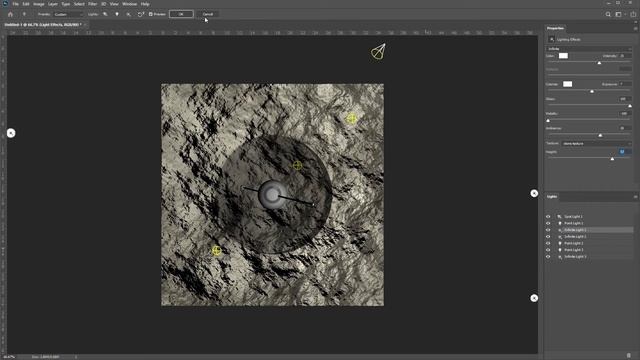Add a new Point Light from options bar
This screenshot has width=640, height=360.
click(x=117, y=14)
